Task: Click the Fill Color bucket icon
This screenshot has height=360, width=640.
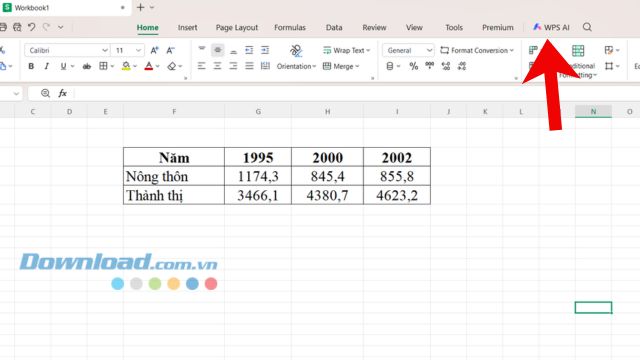Action: 126,66
